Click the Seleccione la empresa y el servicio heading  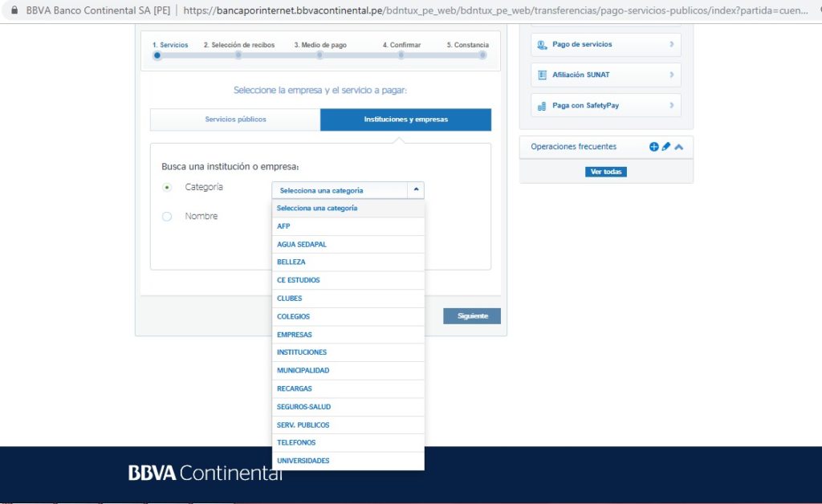point(320,90)
